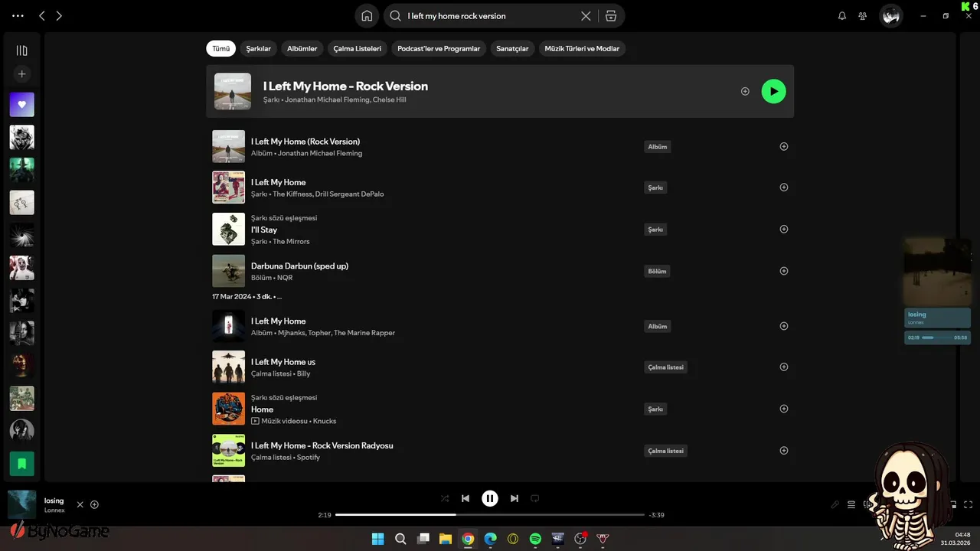Image resolution: width=980 pixels, height=551 pixels.
Task: Switch to Şarkılar tab
Action: [259, 48]
